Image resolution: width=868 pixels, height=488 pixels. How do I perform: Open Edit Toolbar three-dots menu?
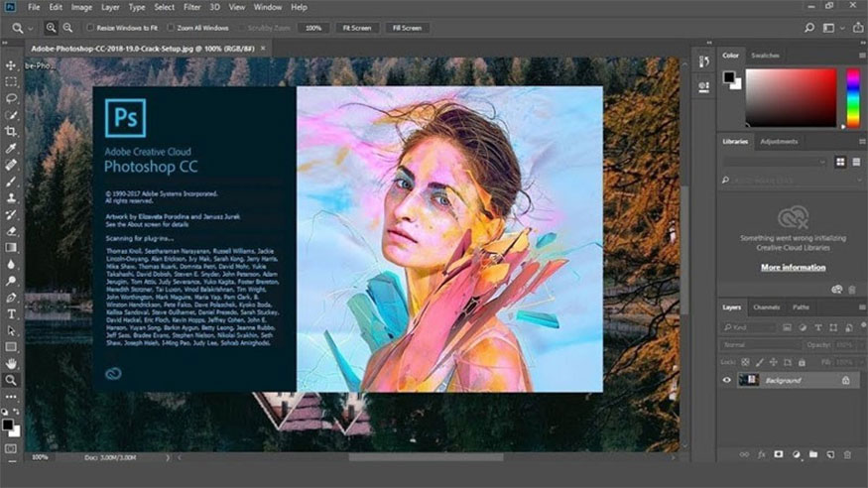(x=11, y=397)
